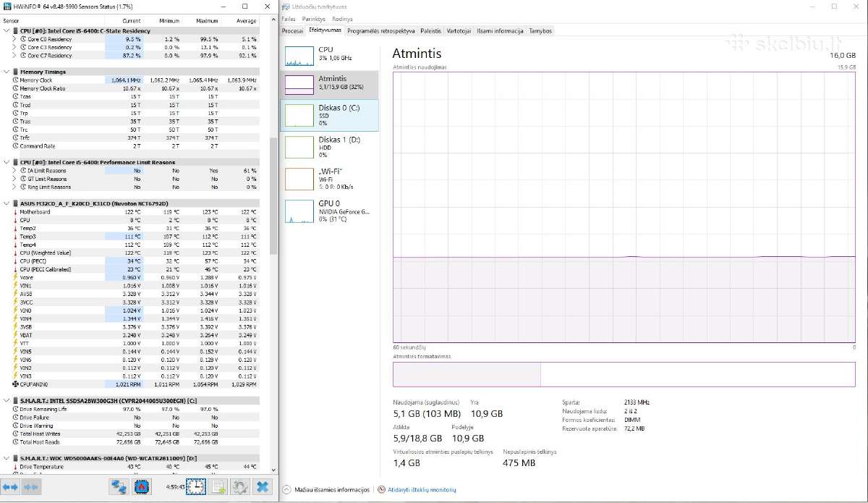Screen dimensions: 868x503
Task: Click drive icon of WDC S.M.A.R.T. group
Action: point(15,458)
